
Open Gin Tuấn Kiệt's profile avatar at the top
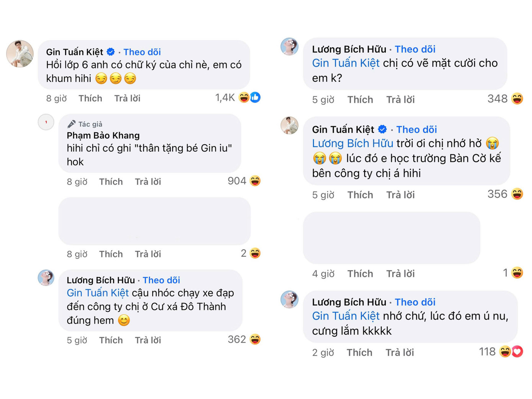coord(20,54)
